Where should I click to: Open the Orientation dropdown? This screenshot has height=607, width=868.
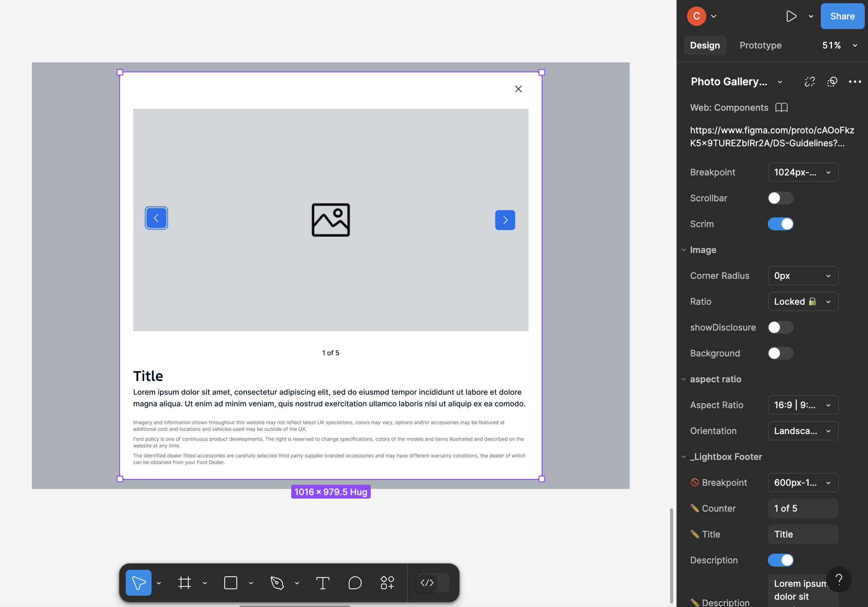point(803,431)
